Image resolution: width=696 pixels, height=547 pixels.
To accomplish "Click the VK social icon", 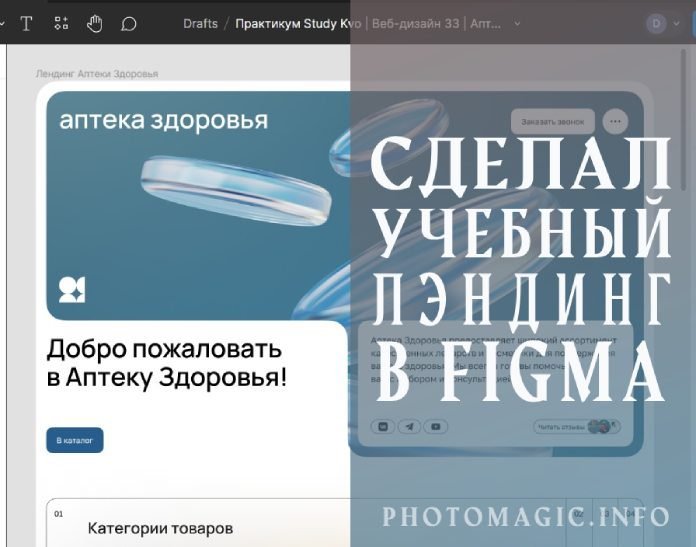I will pyautogui.click(x=383, y=427).
